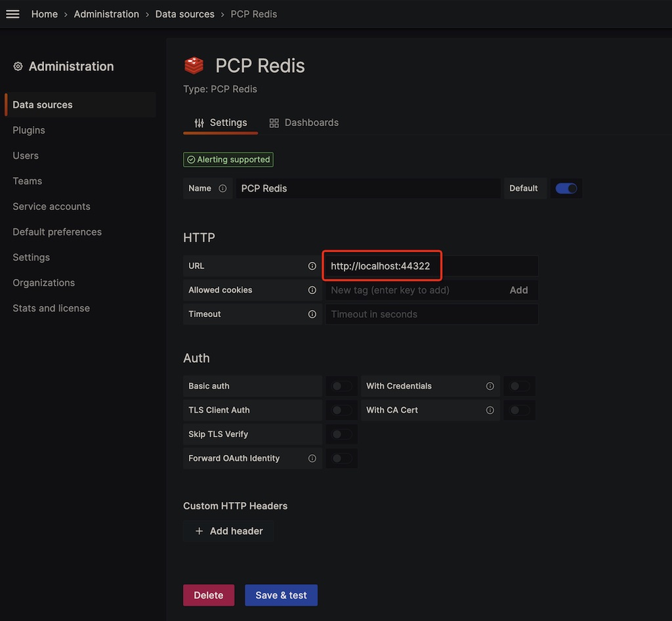This screenshot has width=672, height=621.
Task: Click the Timeout info icon
Action: pos(312,314)
